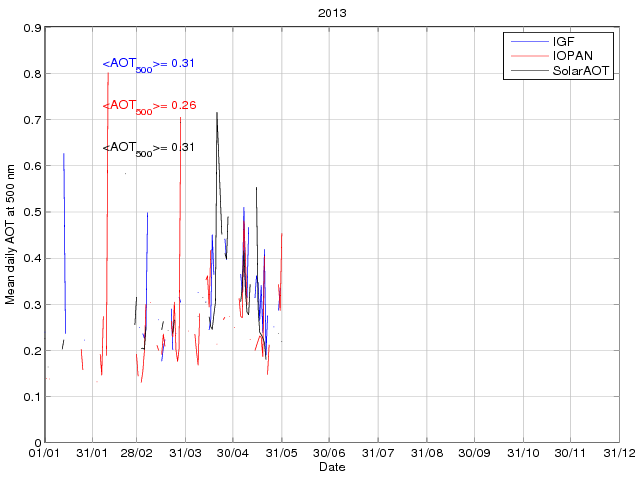The image size is (640, 480).
Task: Click the IGF legend entry
Action: 563,43
